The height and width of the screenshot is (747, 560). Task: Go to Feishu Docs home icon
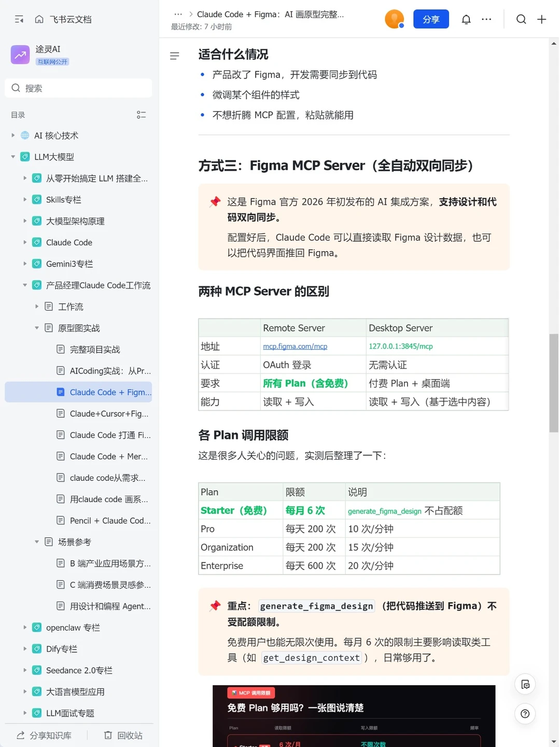[x=39, y=19]
